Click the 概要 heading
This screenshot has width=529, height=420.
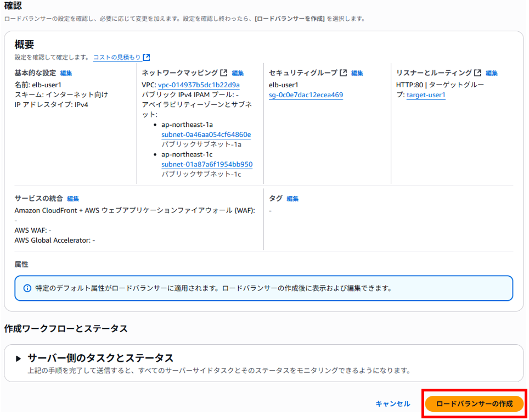tap(24, 44)
